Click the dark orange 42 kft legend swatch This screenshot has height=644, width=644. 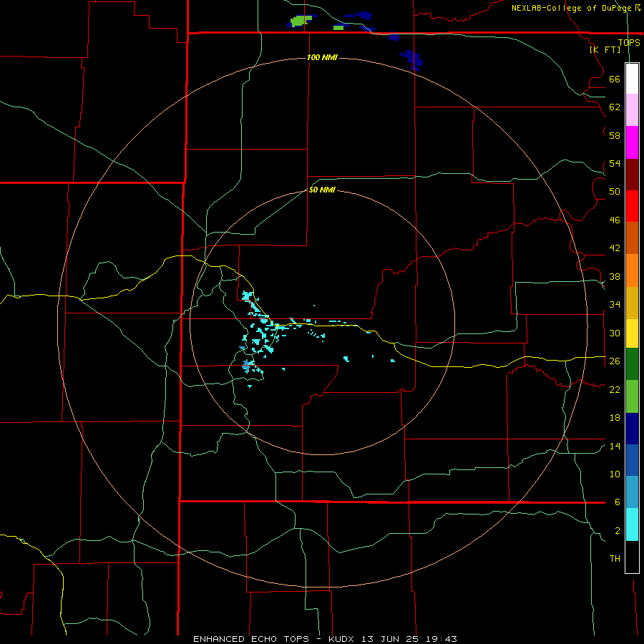(x=632, y=238)
